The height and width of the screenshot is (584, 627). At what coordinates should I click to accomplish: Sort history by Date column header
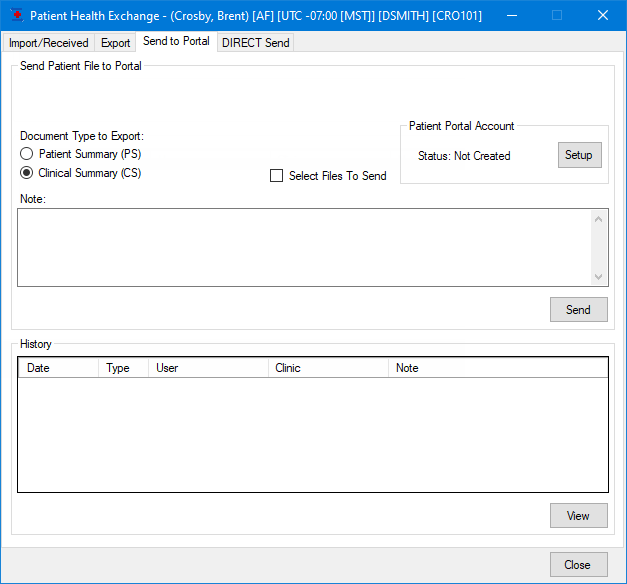click(x=58, y=368)
